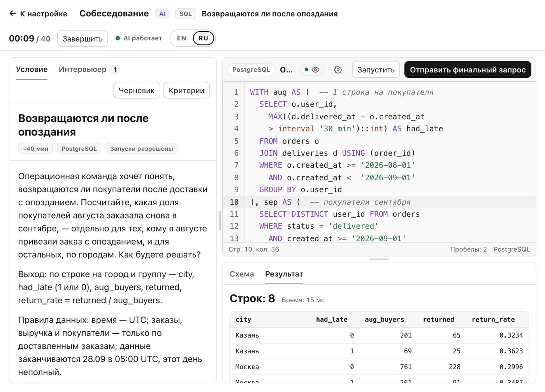This screenshot has height=392, width=545.
Task: Open the 'Схема' tab
Action: coord(242,274)
